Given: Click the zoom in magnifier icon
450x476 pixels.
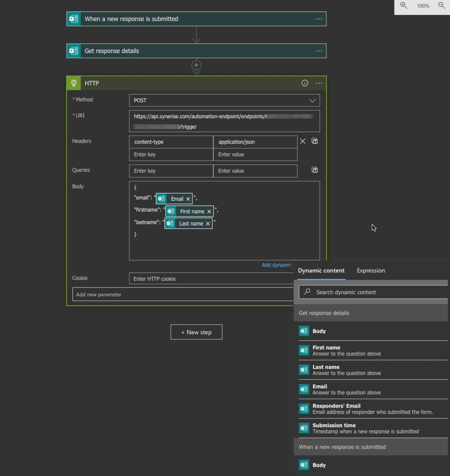Looking at the screenshot, I should click(x=403, y=6).
